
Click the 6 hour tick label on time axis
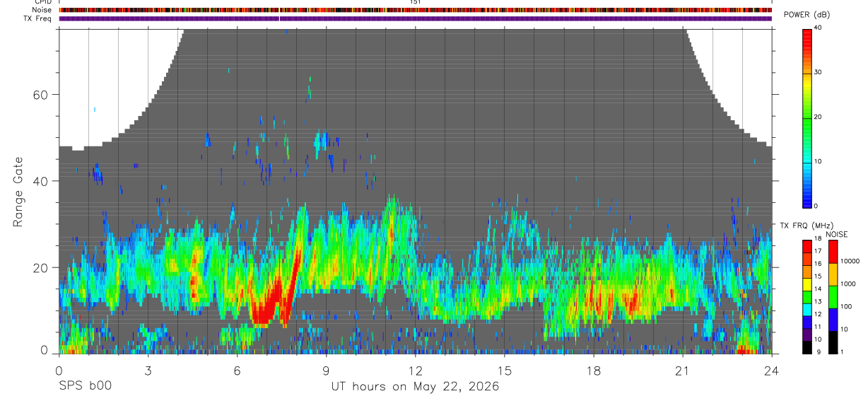click(x=237, y=370)
